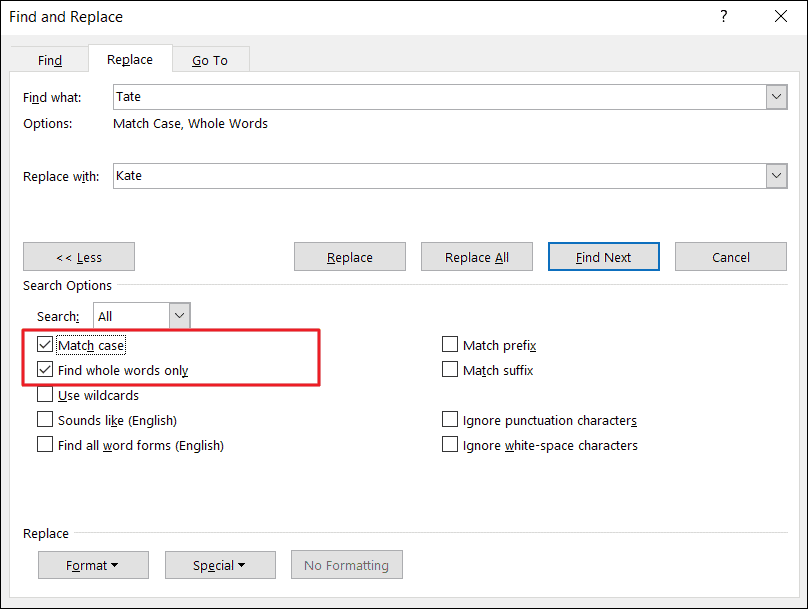Image resolution: width=808 pixels, height=609 pixels.
Task: Check the Match prefix option
Action: 450,344
